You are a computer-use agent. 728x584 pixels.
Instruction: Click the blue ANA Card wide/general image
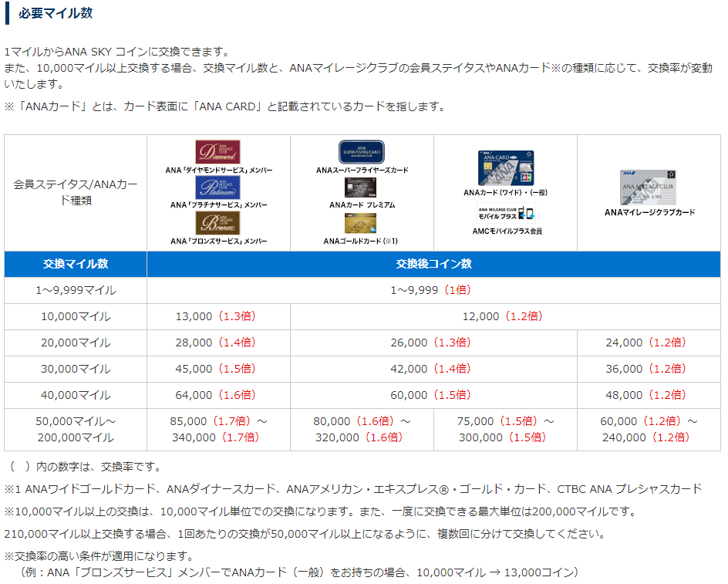[x=506, y=167]
